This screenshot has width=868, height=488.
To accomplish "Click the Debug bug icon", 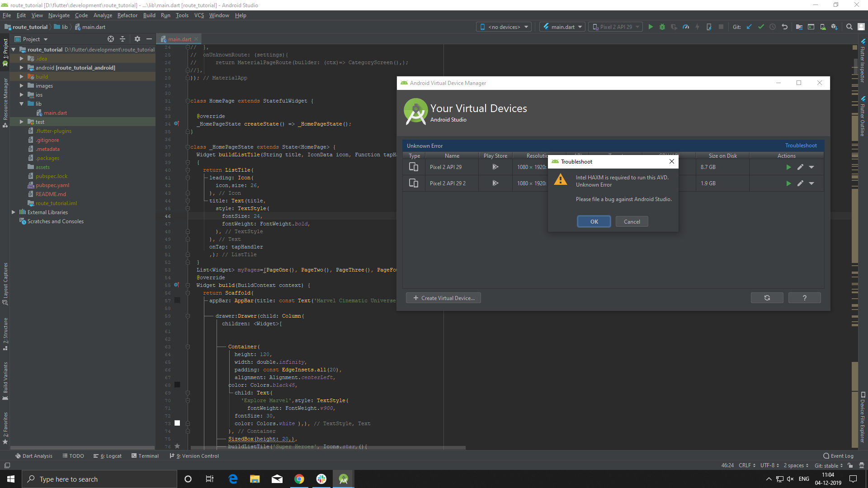I will tap(662, 27).
